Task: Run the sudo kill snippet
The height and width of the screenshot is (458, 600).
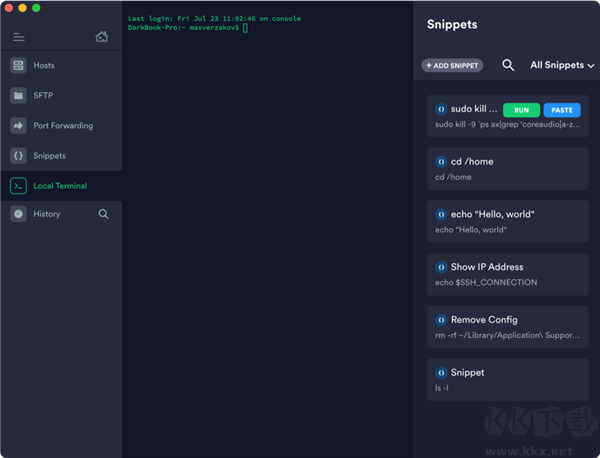Action: pos(521,109)
